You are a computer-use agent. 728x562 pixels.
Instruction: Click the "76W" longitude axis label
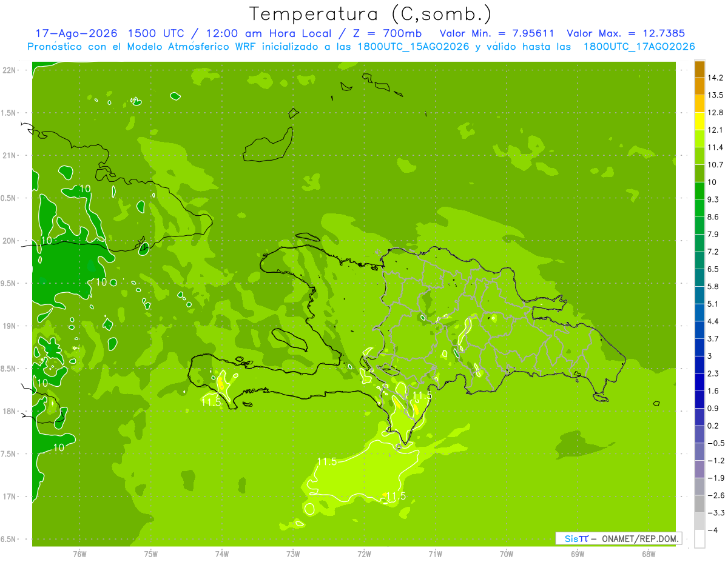coord(79,554)
